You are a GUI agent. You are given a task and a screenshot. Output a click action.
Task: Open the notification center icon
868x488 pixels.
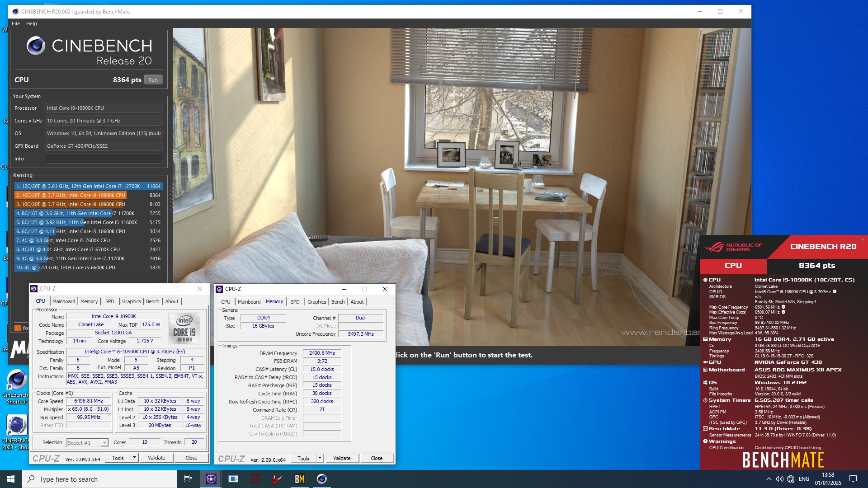pos(853,479)
